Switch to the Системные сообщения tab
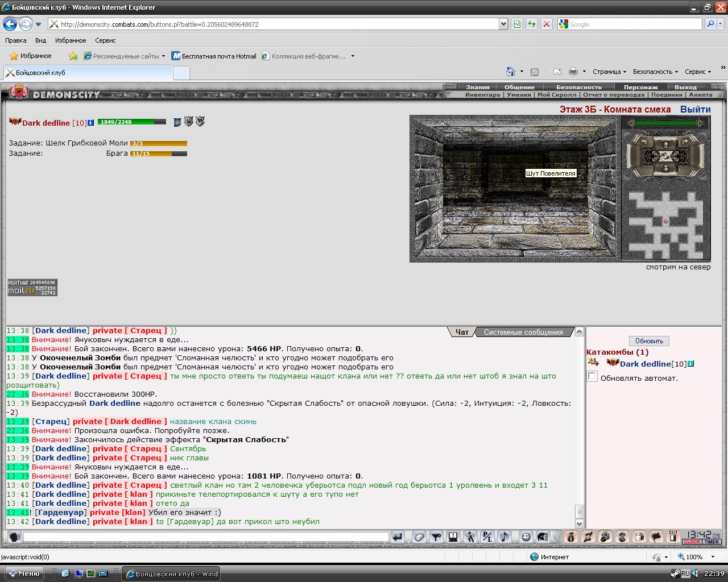Image resolution: width=728 pixels, height=582 pixels. point(523,332)
